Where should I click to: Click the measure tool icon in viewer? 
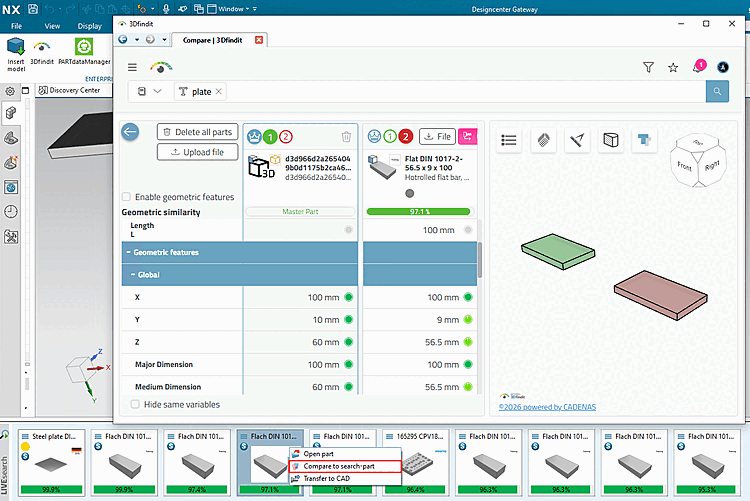pyautogui.click(x=577, y=140)
